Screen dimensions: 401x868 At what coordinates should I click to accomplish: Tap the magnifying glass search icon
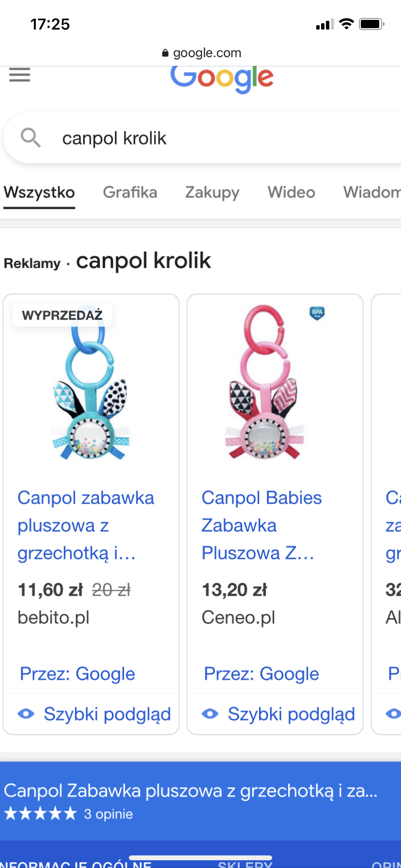31,138
